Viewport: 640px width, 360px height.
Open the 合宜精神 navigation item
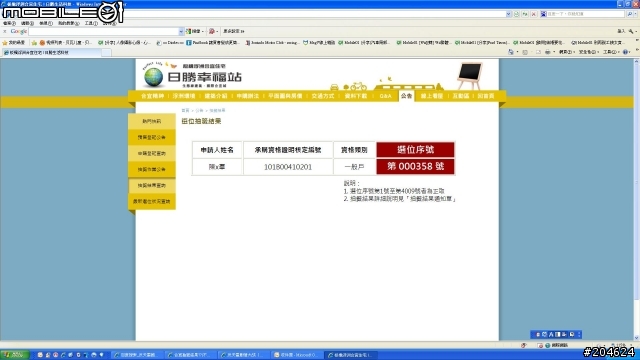(152, 96)
